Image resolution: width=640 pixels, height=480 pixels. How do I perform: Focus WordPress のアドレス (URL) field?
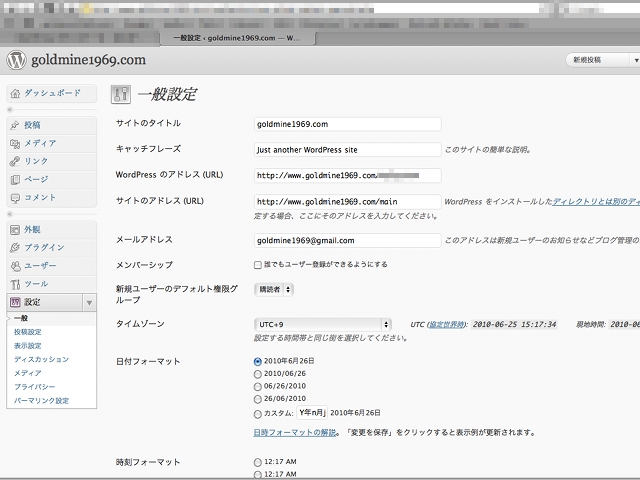pyautogui.click(x=347, y=176)
